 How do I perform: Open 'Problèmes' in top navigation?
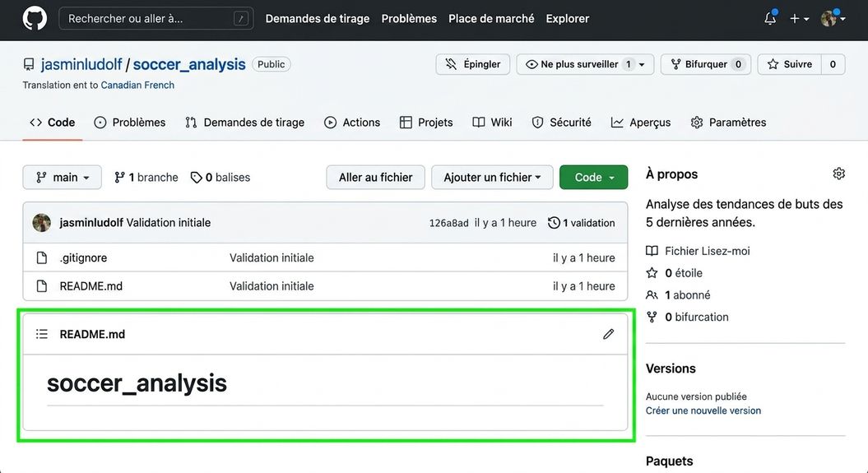pyautogui.click(x=409, y=18)
